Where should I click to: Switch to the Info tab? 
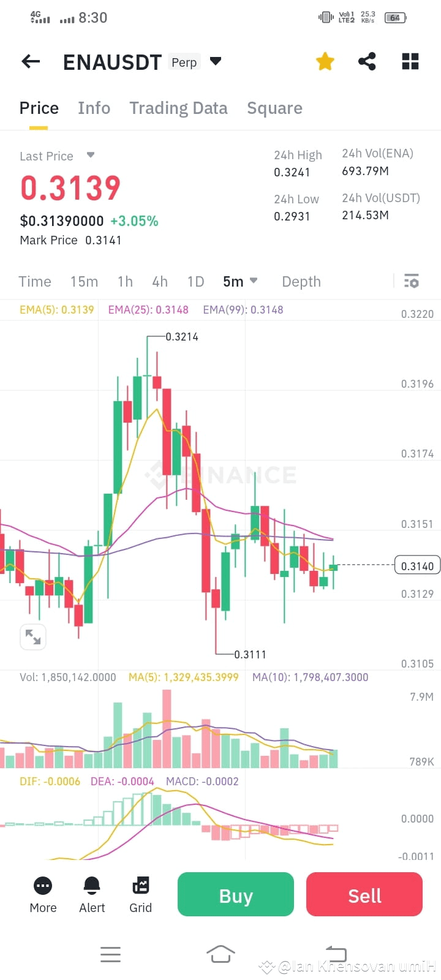pos(94,108)
